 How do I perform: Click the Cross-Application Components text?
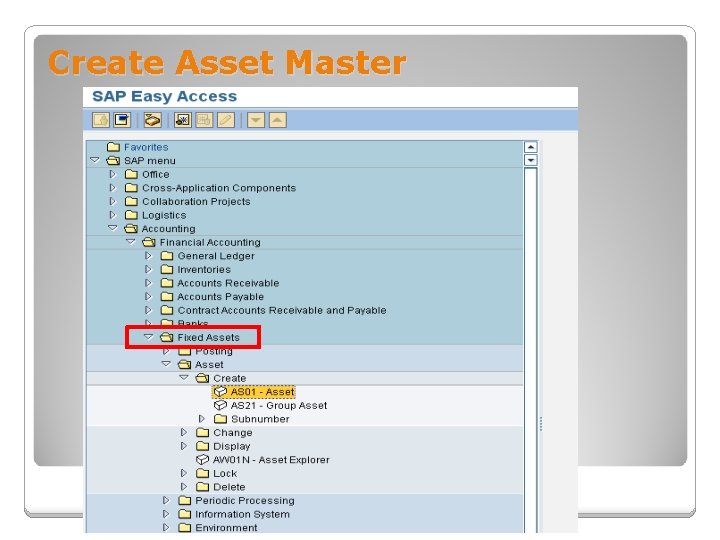click(219, 188)
